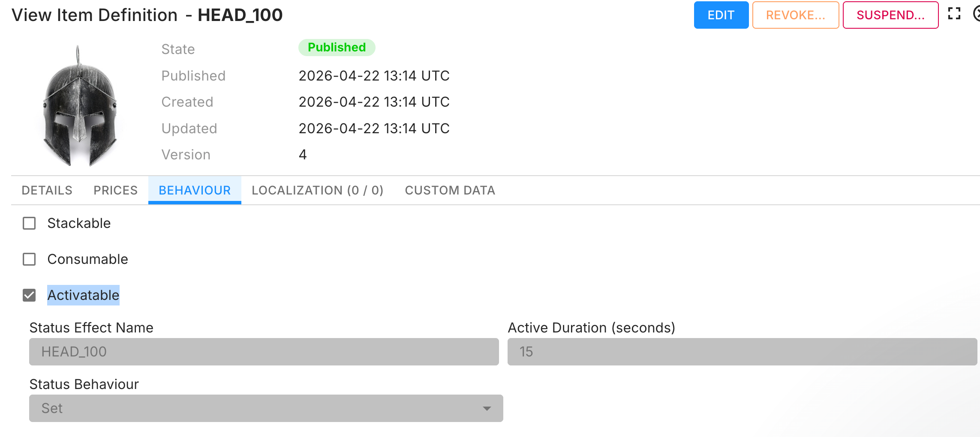Click the helmet item thumbnail
The height and width of the screenshot is (437, 980).
pyautogui.click(x=79, y=105)
